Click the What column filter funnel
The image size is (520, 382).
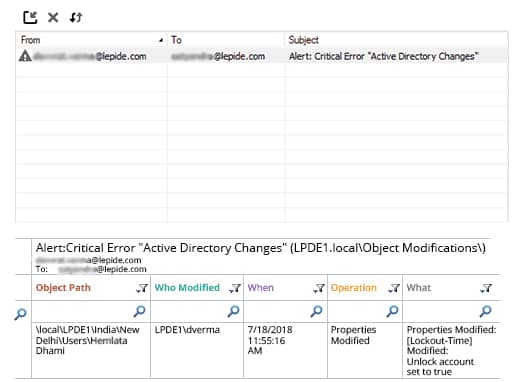pyautogui.click(x=486, y=288)
